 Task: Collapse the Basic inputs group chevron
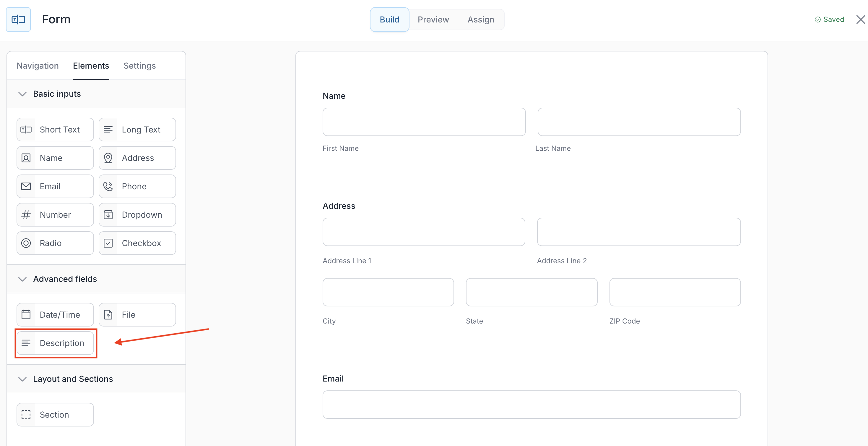22,94
